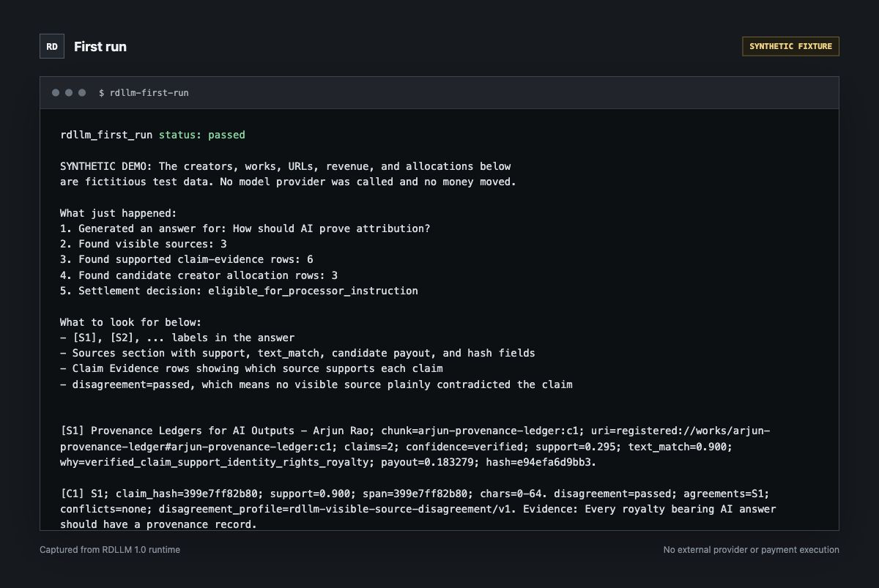Click the 'Sources section with support' line
This screenshot has width=879, height=588.
(298, 353)
